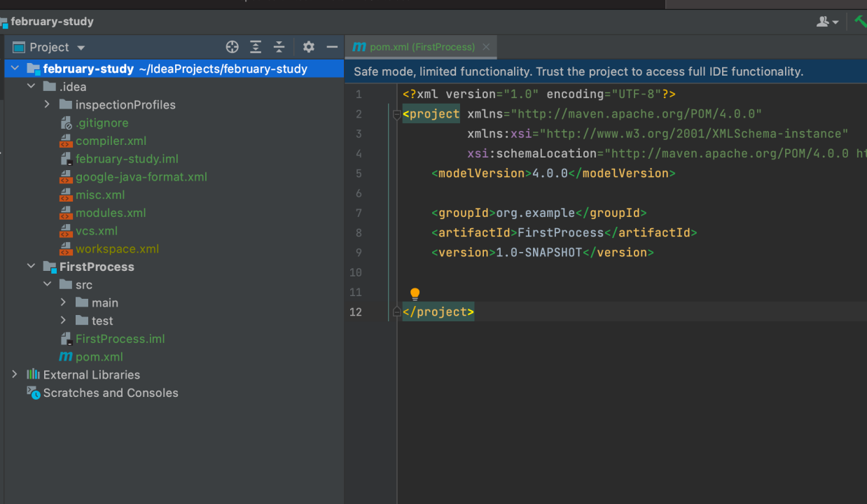Click the FirstProcess module folder icon

pos(49,267)
